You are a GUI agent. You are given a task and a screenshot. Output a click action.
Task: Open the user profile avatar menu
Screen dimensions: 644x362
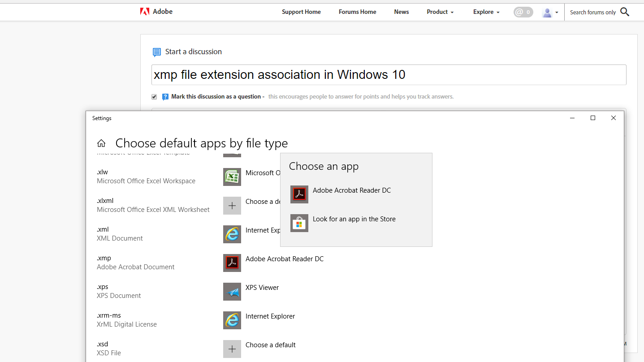[x=550, y=12]
